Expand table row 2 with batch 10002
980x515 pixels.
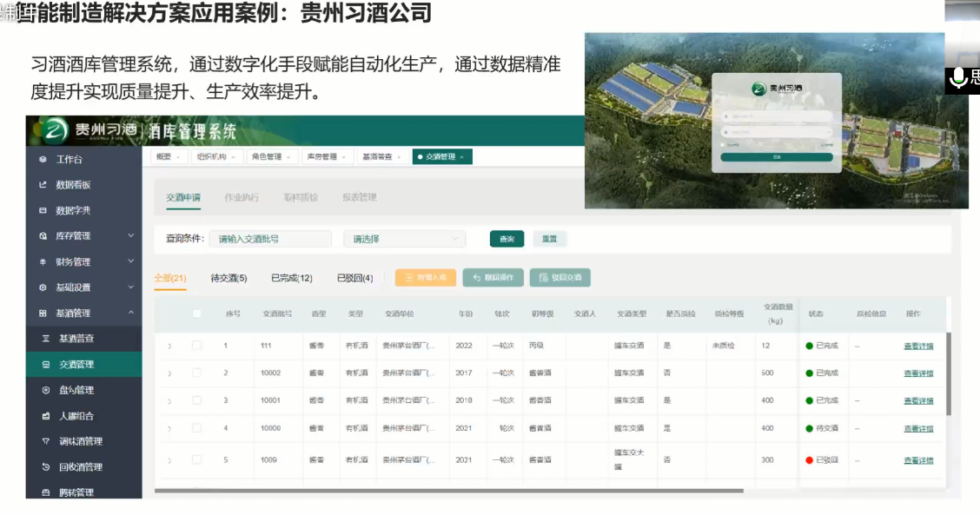tap(169, 373)
